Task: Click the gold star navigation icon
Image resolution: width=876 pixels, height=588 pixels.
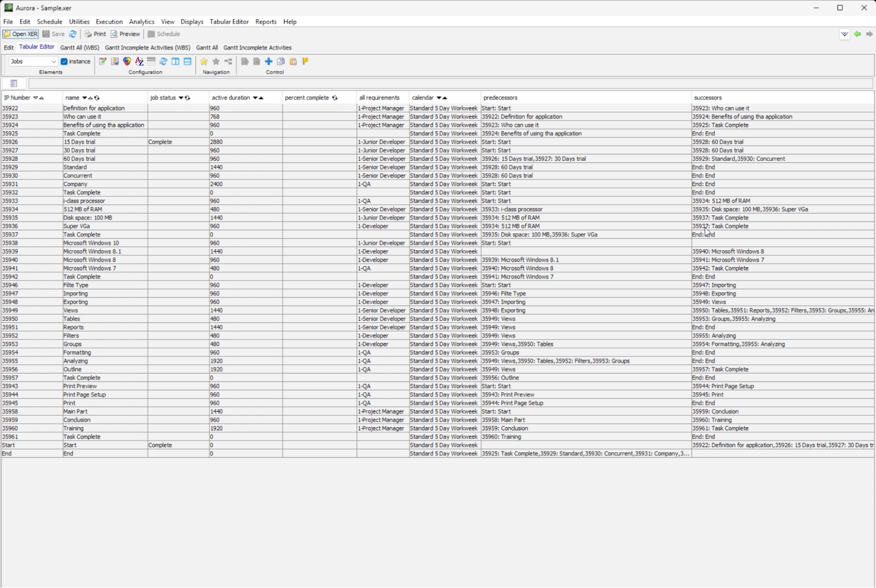Action: click(204, 61)
